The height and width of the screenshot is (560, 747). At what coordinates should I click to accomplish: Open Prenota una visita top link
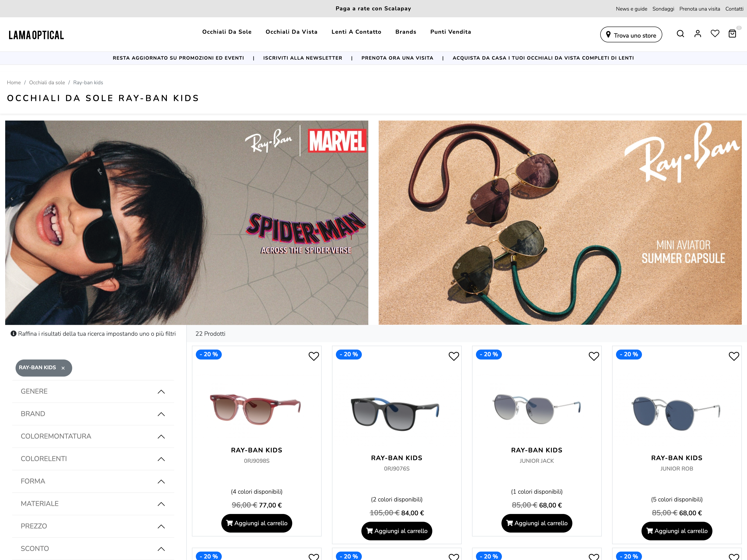[x=700, y=9]
